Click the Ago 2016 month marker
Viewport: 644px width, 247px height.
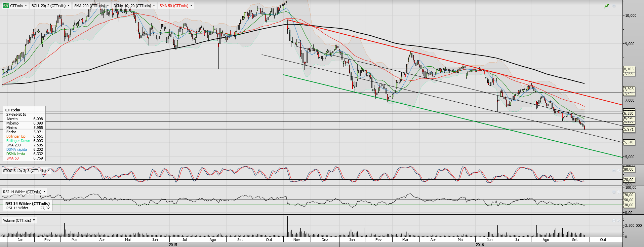(x=546, y=240)
